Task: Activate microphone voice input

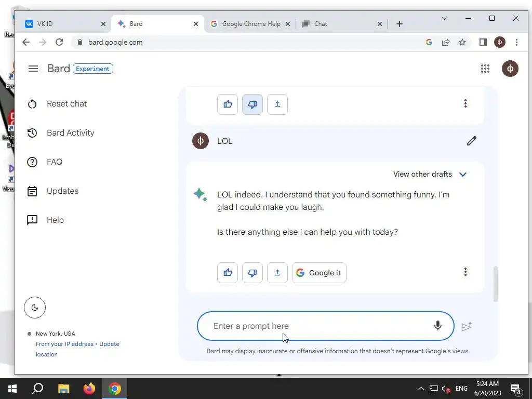Action: coord(437,326)
